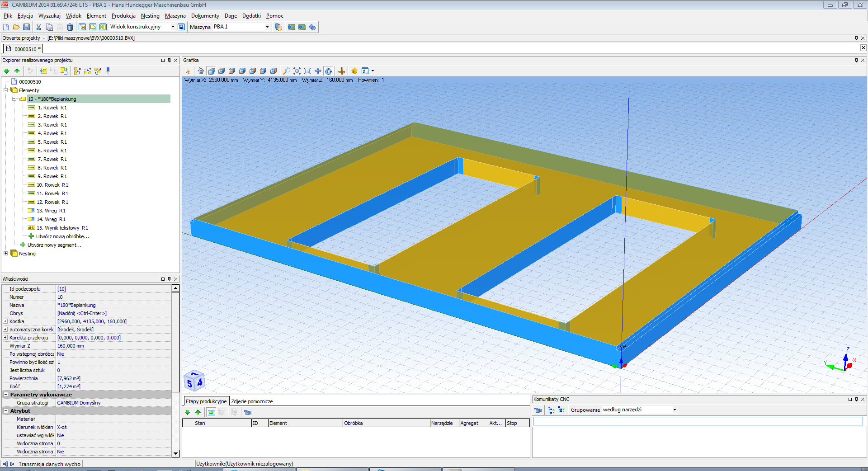868x471 pixels.
Task: Click the properties panel scroll down arrow
Action: (176, 453)
